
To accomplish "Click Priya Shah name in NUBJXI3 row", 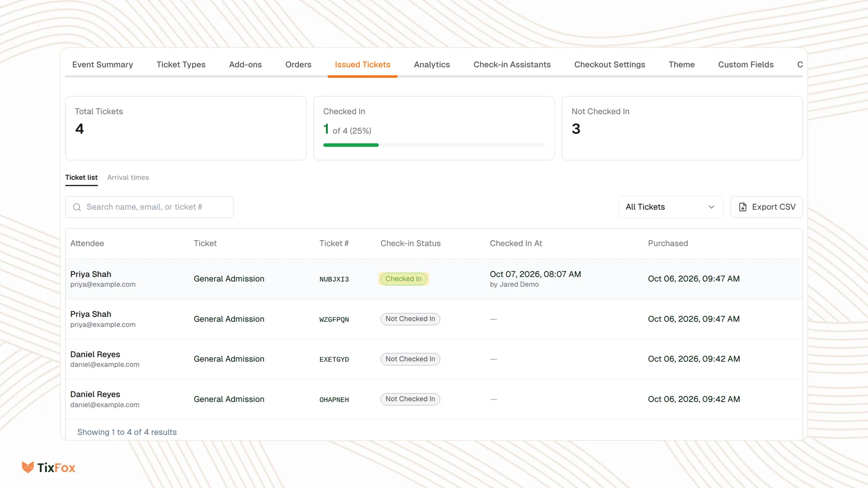I will click(x=91, y=274).
